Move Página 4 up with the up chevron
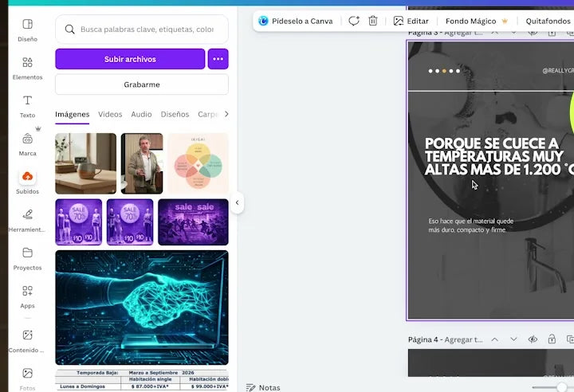The width and height of the screenshot is (574, 392). pos(494,339)
